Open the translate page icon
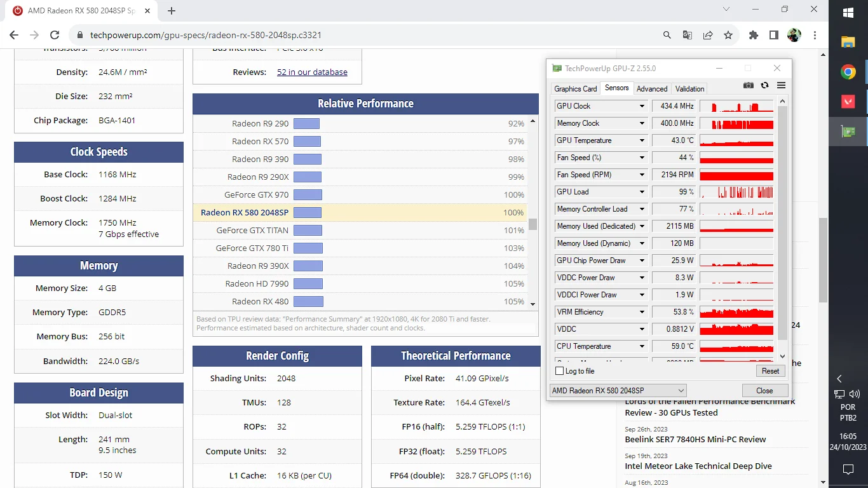Screen dimensions: 868x488 tap(688, 36)
